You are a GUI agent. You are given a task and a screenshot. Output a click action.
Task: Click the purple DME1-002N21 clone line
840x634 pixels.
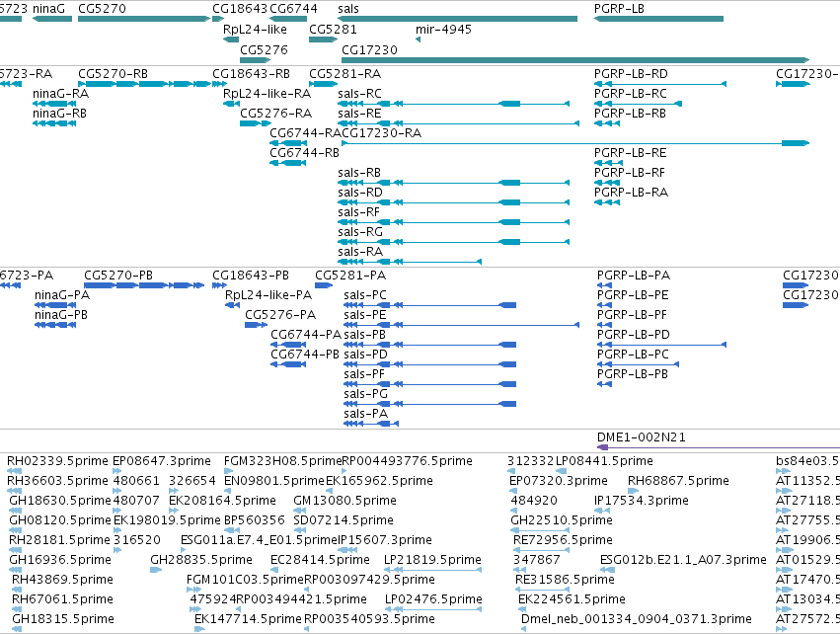coord(719,447)
